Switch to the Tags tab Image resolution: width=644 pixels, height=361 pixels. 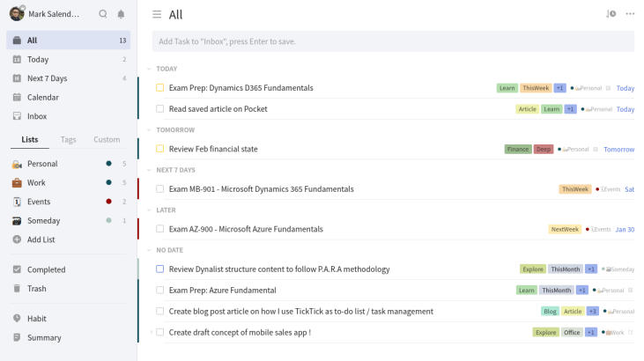tap(68, 139)
